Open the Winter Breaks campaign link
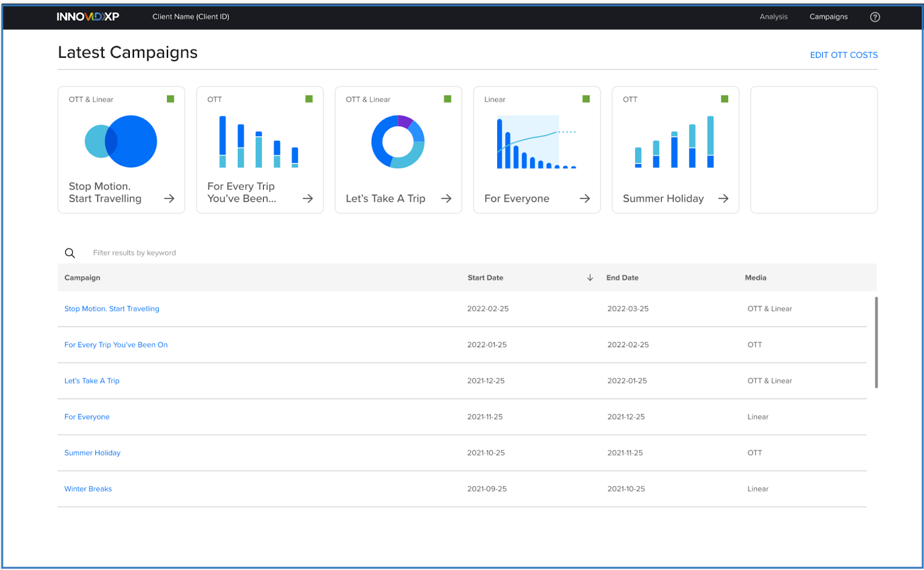Image resolution: width=924 pixels, height=570 pixels. [88, 489]
